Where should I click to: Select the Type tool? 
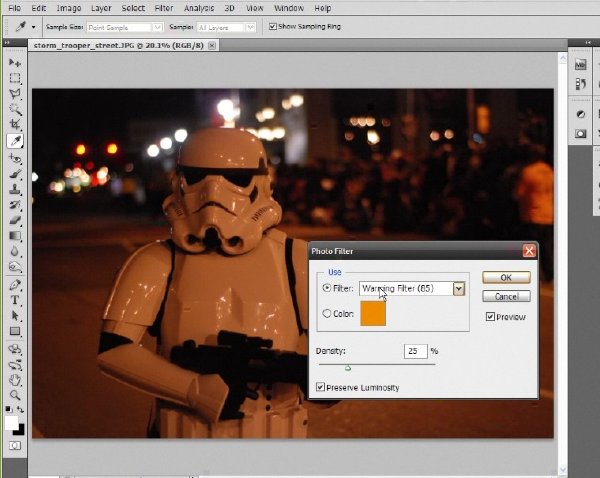tap(15, 300)
